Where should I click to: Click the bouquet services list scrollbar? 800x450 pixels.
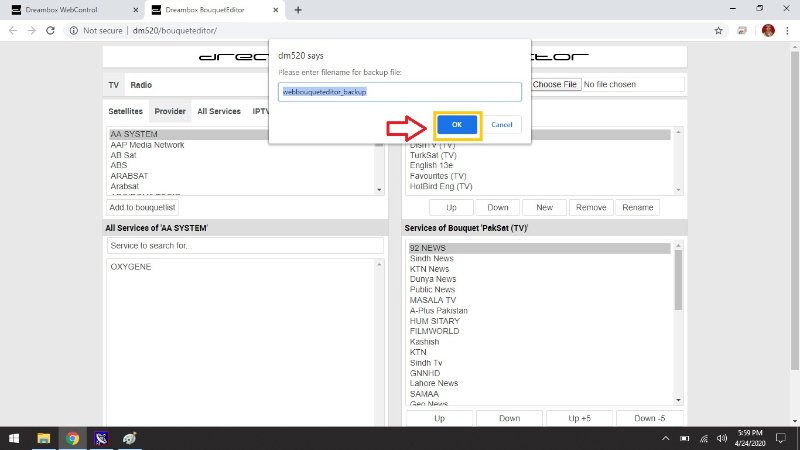(678, 281)
